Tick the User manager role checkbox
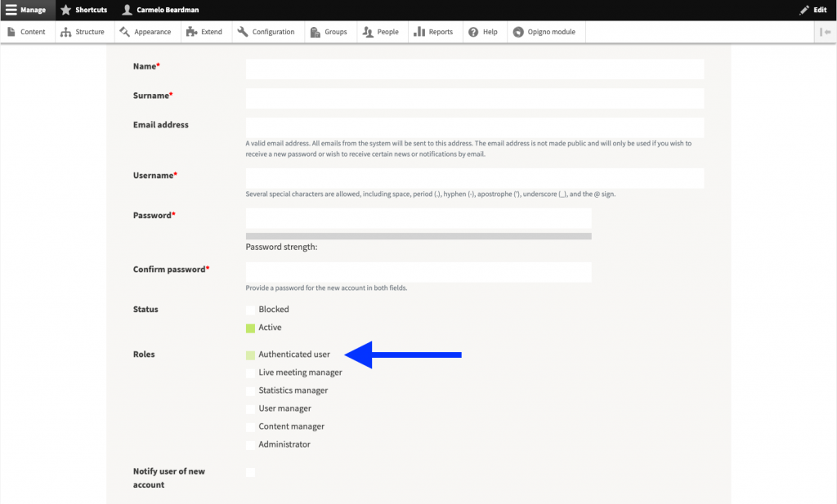Screen dimensions: 837x504 click(x=250, y=409)
